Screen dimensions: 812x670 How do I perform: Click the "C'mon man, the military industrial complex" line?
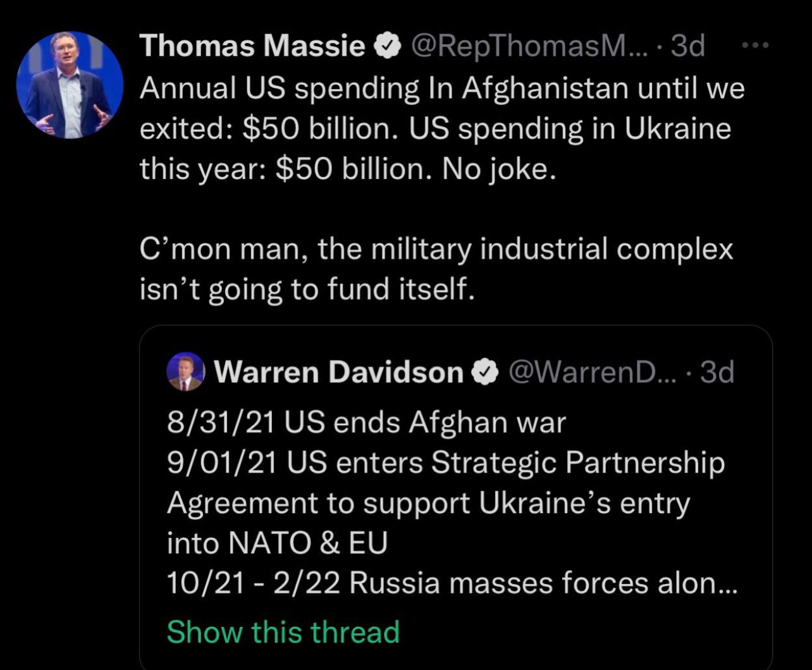pos(436,249)
